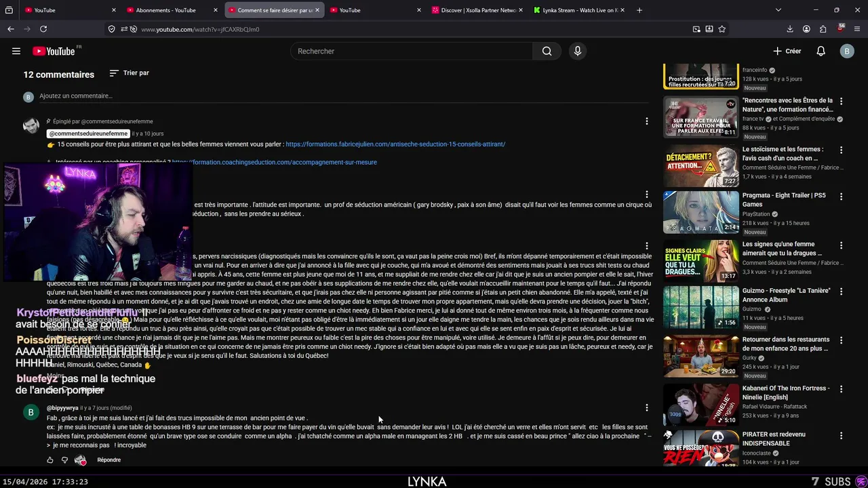Open Pragmata Eight Trailer PS5 Games thumbnail
868x488 pixels.
click(x=701, y=212)
